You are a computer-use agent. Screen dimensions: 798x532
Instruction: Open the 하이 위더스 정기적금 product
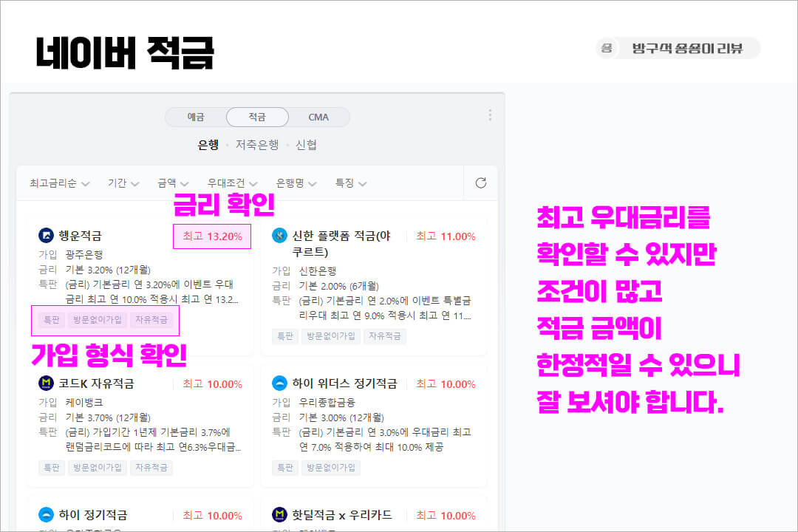point(344,383)
